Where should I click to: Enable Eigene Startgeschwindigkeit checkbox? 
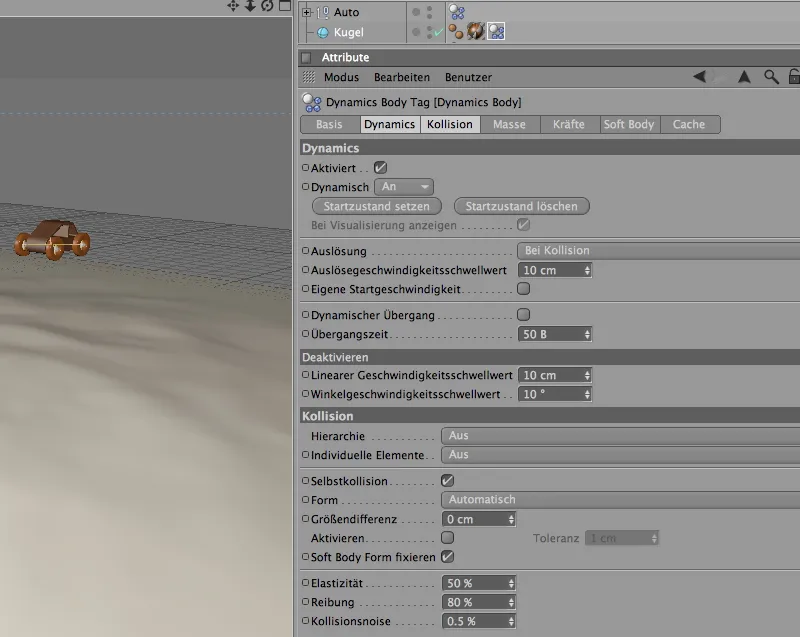[523, 288]
